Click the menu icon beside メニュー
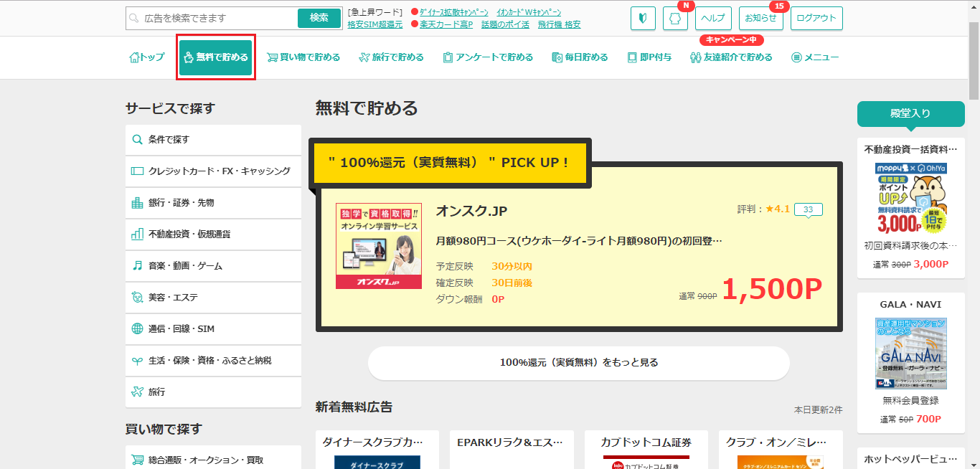980x469 pixels. 796,57
